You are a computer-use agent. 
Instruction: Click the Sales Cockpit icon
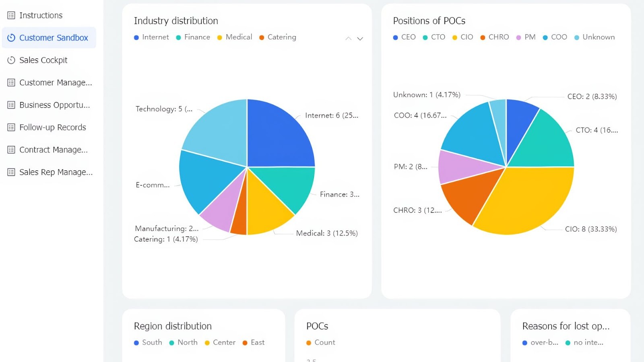click(11, 60)
